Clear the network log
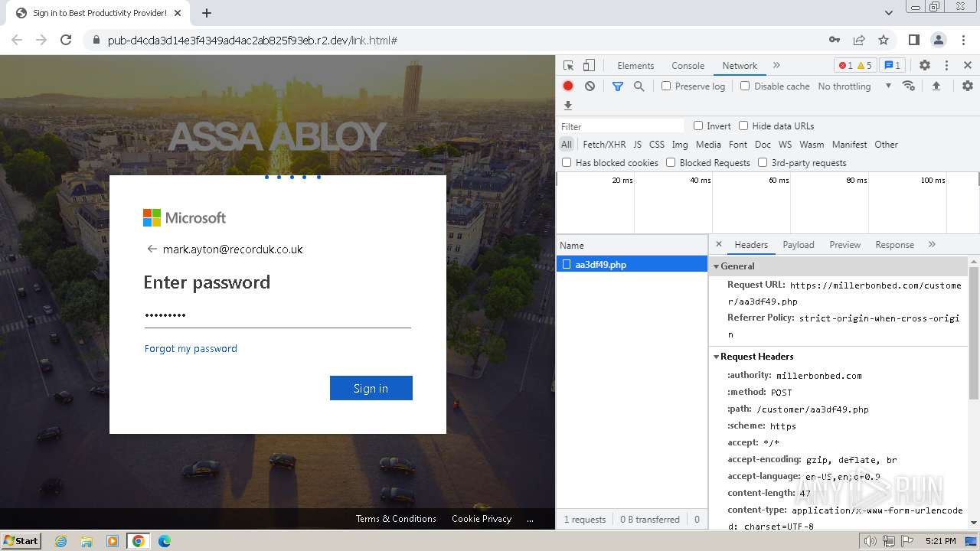The image size is (980, 551). (x=590, y=86)
